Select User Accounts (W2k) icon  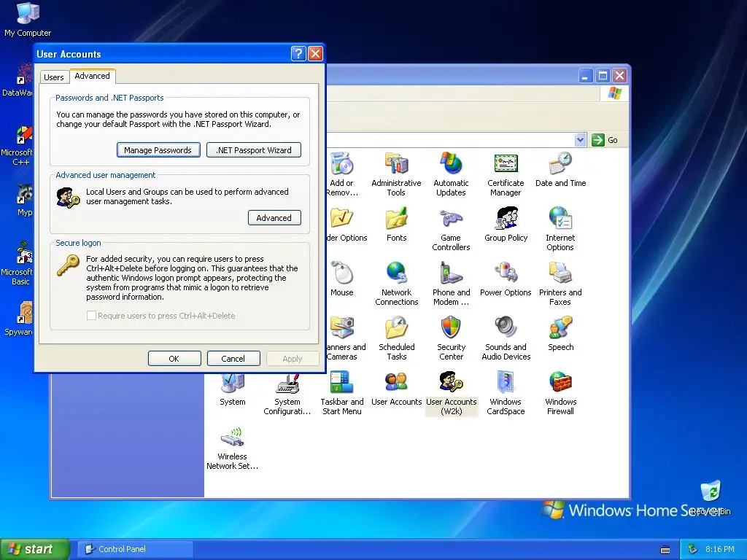[x=451, y=393]
